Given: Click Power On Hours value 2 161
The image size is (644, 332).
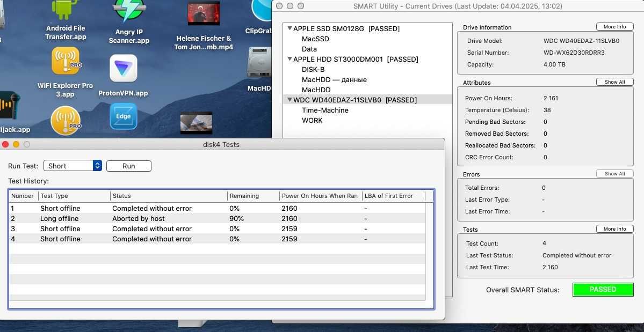Looking at the screenshot, I should (551, 98).
